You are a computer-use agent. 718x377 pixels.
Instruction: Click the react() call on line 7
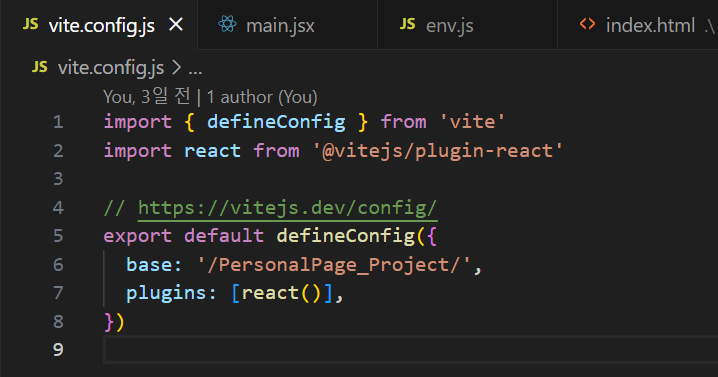coord(281,293)
